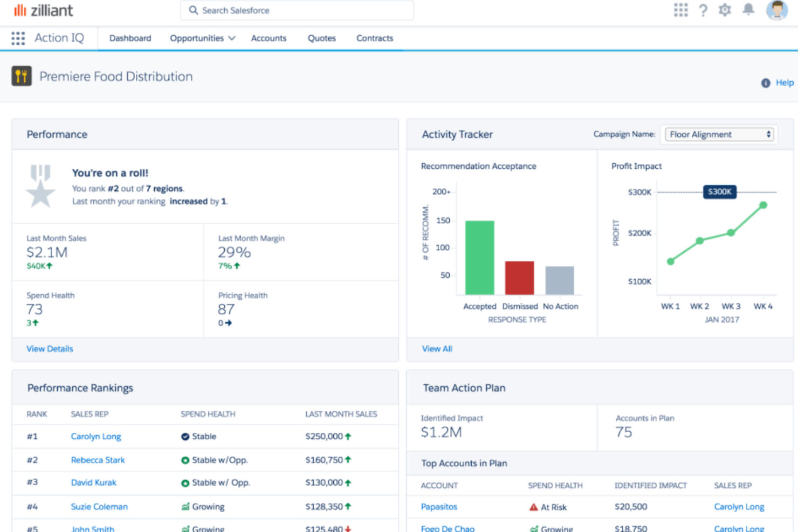
Task: Open the Fogo De Chao account link
Action: pyautogui.click(x=448, y=528)
